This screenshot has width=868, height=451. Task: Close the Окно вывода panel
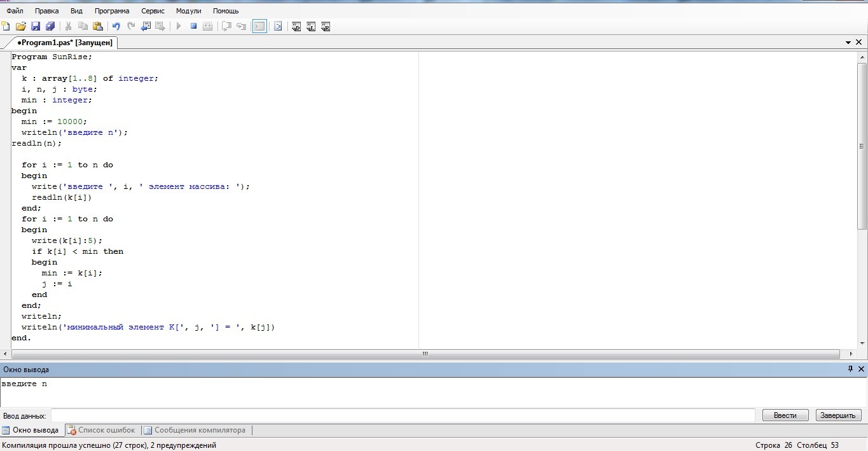click(861, 369)
